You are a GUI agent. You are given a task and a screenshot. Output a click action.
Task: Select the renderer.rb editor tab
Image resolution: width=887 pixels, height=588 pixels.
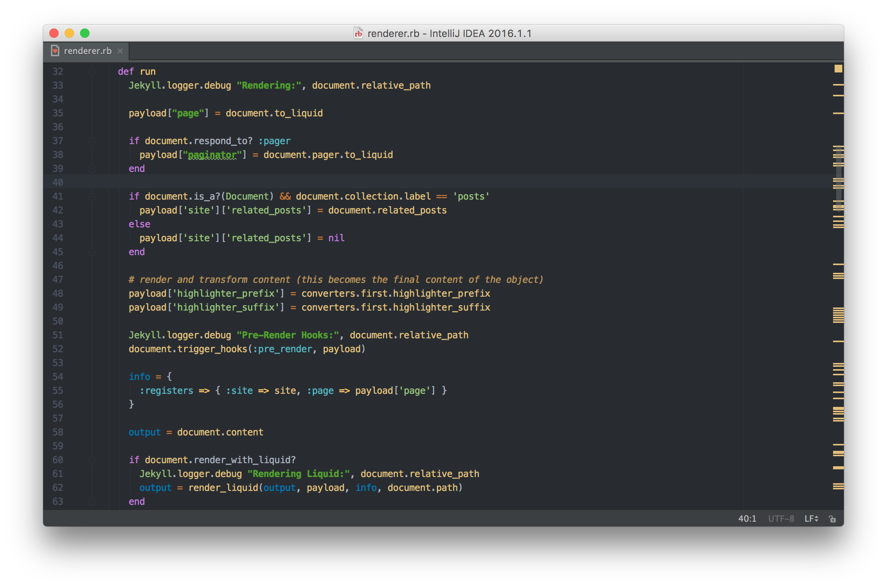tap(87, 51)
